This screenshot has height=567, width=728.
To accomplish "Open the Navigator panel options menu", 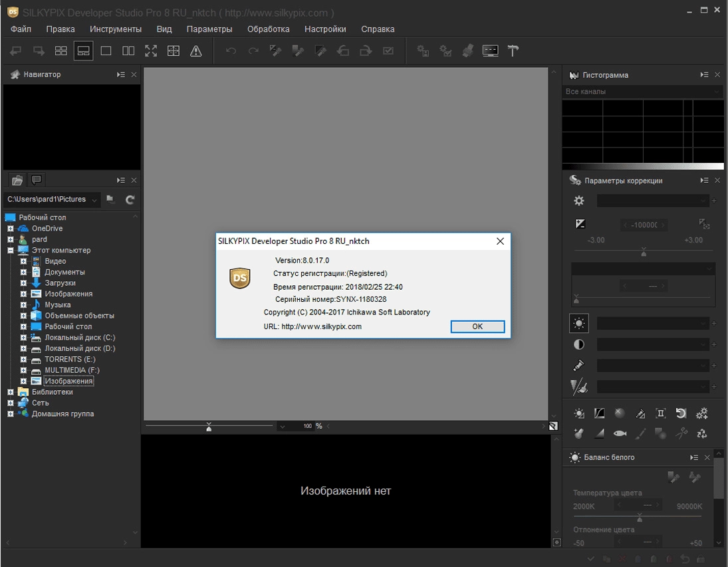I will (x=121, y=74).
